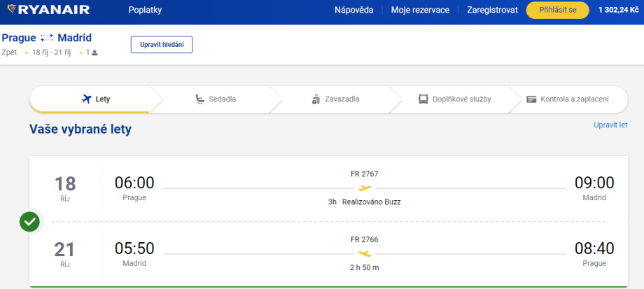This screenshot has width=644, height=289.
Task: Open Nápověda in the top navigation
Action: point(353,10)
